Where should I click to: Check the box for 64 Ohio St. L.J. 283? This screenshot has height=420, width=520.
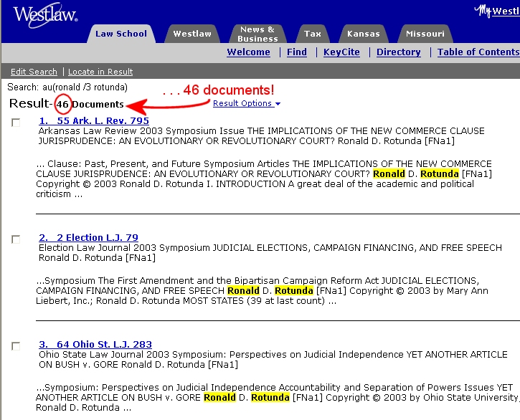click(x=16, y=346)
